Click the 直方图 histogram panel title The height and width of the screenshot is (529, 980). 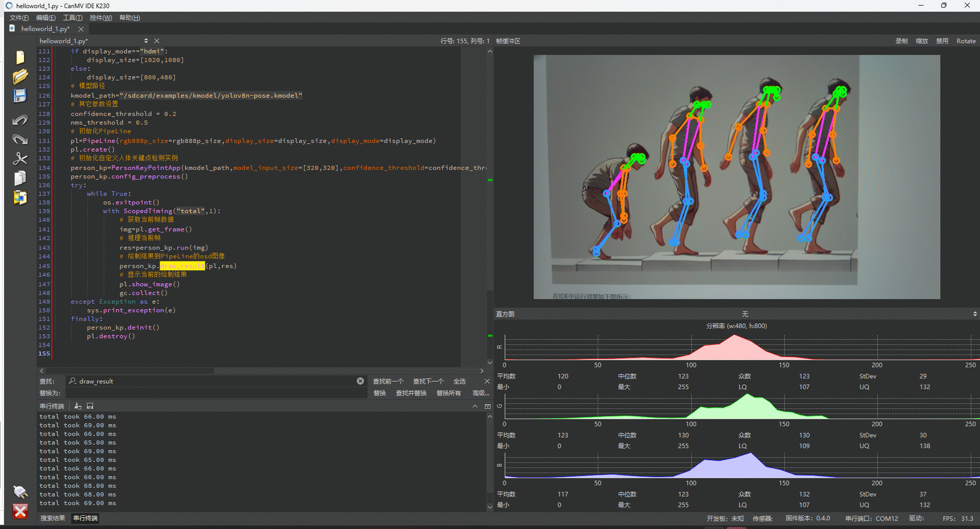[505, 314]
